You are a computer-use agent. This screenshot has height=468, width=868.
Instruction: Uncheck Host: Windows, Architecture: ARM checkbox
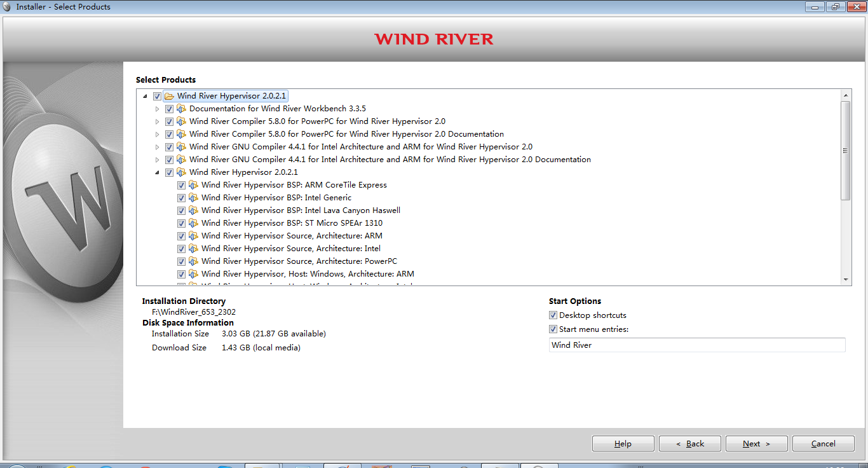pos(181,274)
